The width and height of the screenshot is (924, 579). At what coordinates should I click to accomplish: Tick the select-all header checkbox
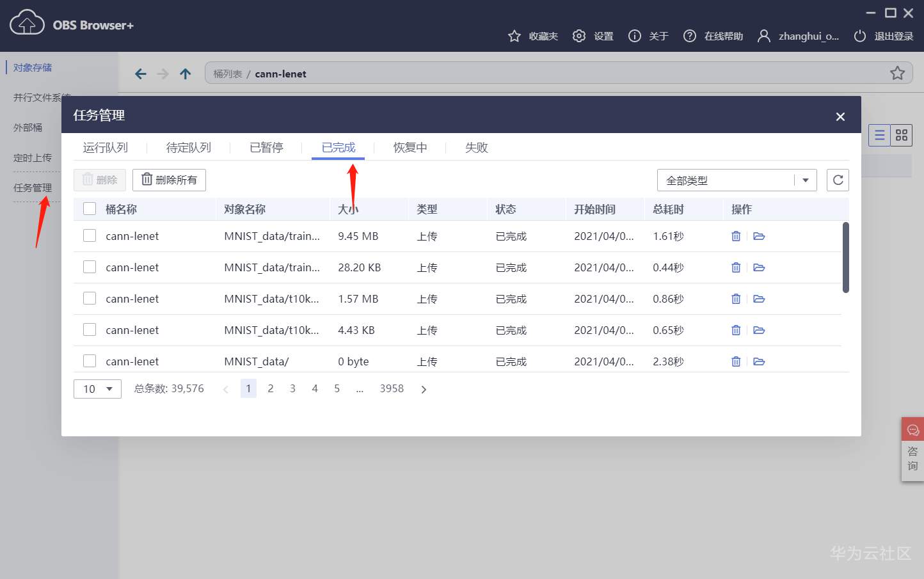90,209
